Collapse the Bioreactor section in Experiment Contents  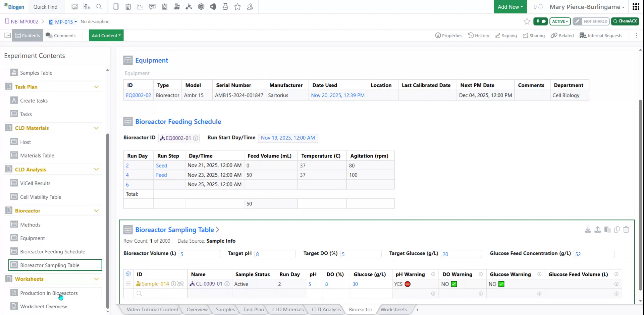(x=97, y=210)
